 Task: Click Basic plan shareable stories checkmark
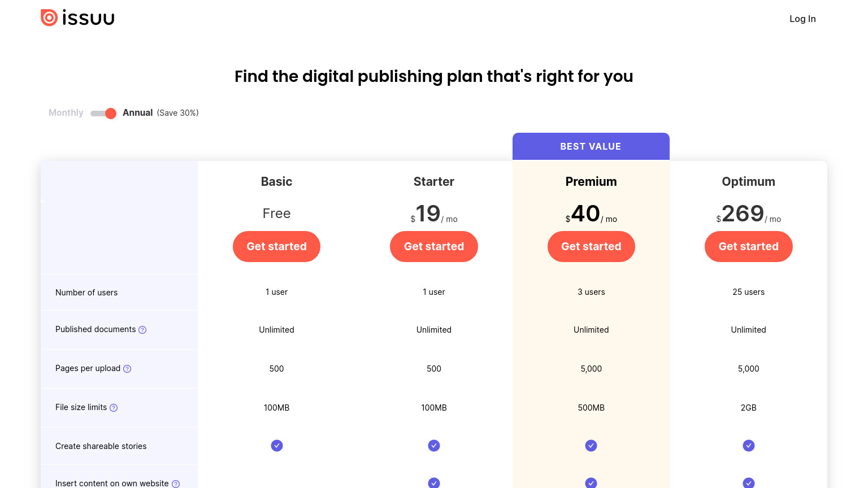[x=277, y=446]
